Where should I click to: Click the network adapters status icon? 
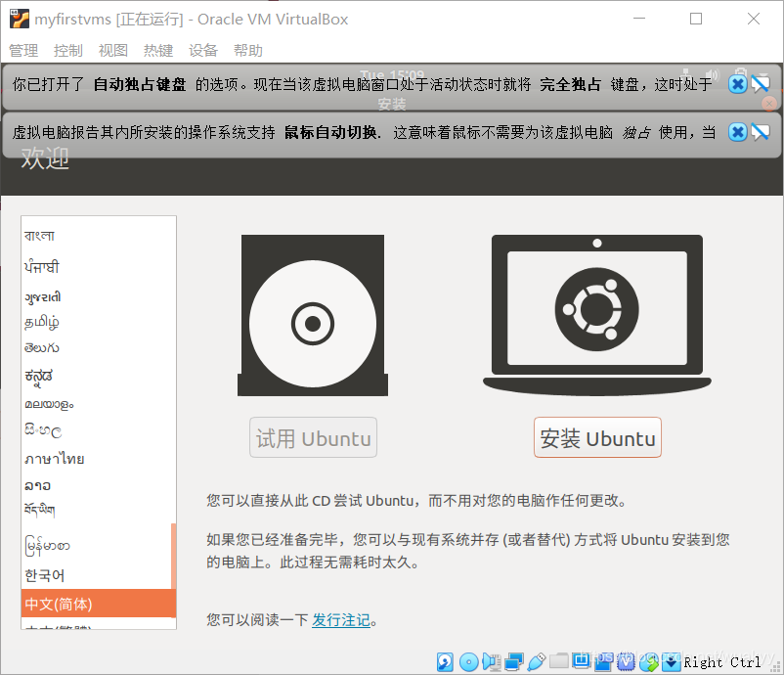coord(514,662)
